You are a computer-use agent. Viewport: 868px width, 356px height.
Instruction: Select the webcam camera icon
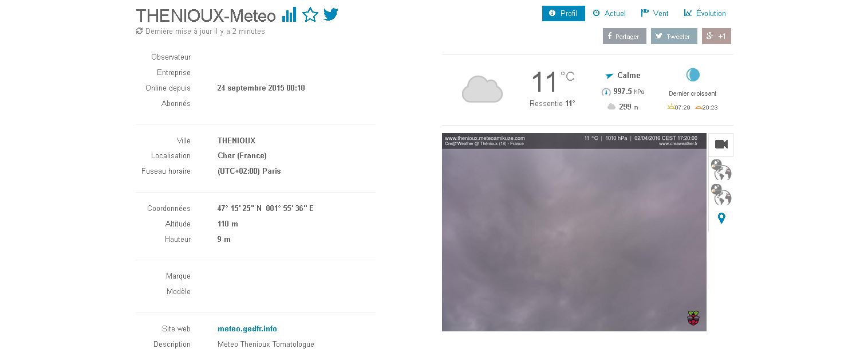(x=721, y=144)
